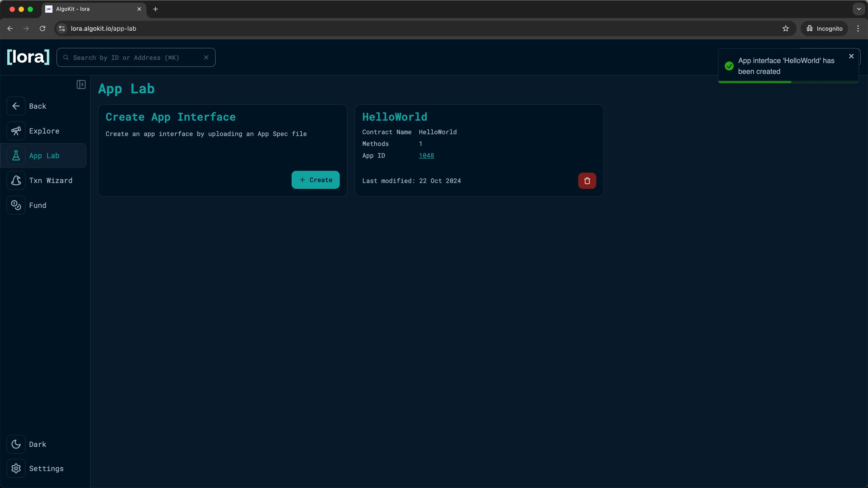Toggle Dark mode

[37, 444]
